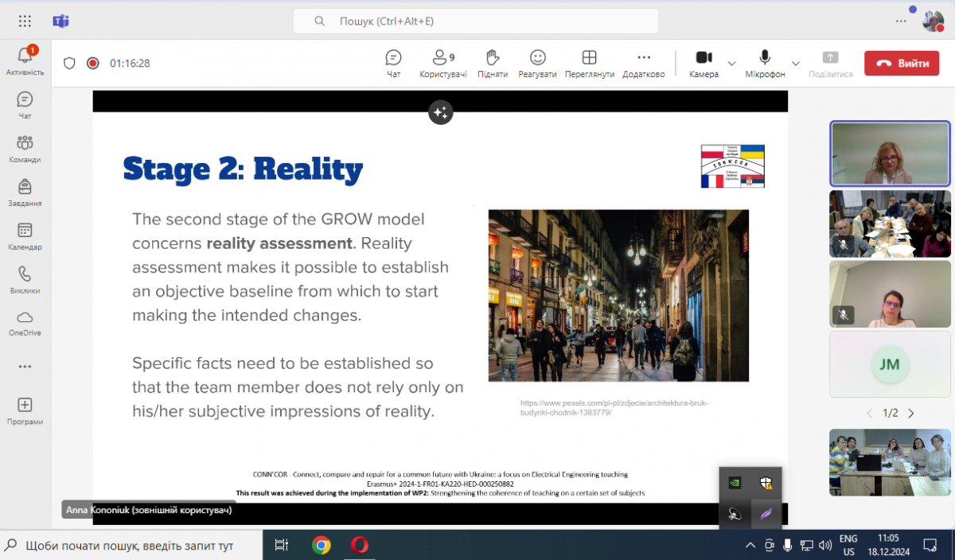
Task: Open reactions with Реагувати icon
Action: [x=538, y=63]
